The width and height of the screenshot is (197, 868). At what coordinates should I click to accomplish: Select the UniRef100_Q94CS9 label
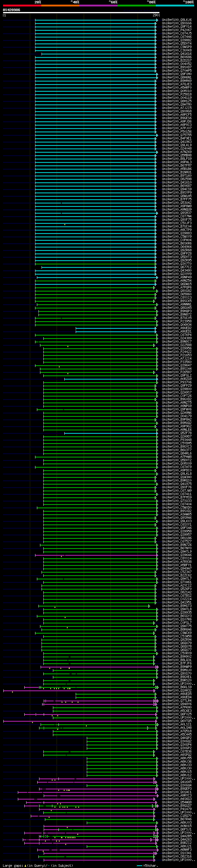[x=177, y=189]
